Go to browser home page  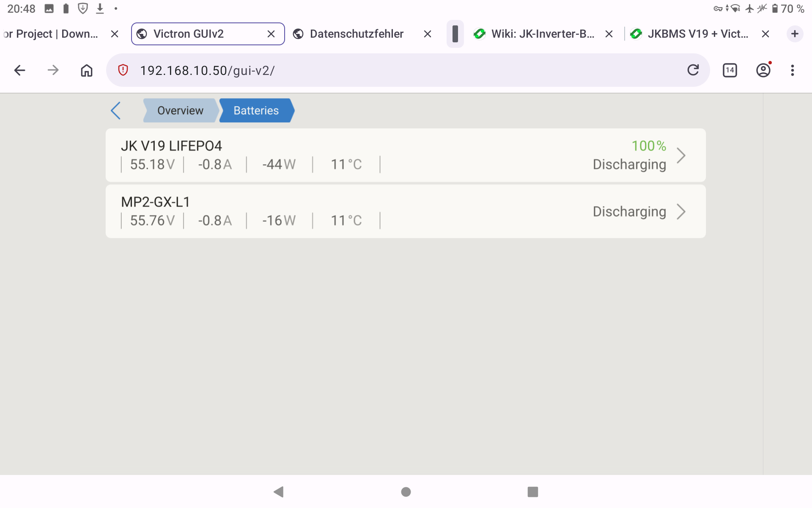pyautogui.click(x=86, y=70)
